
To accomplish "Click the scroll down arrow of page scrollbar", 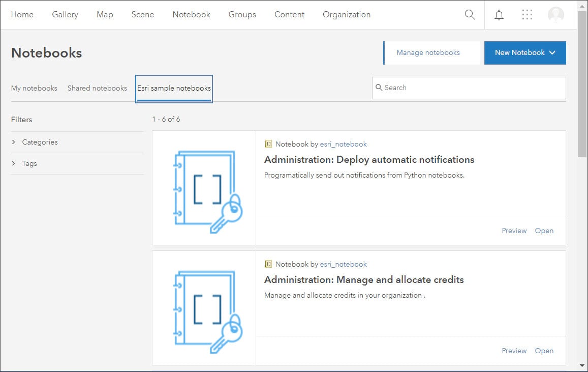I will pos(582,365).
